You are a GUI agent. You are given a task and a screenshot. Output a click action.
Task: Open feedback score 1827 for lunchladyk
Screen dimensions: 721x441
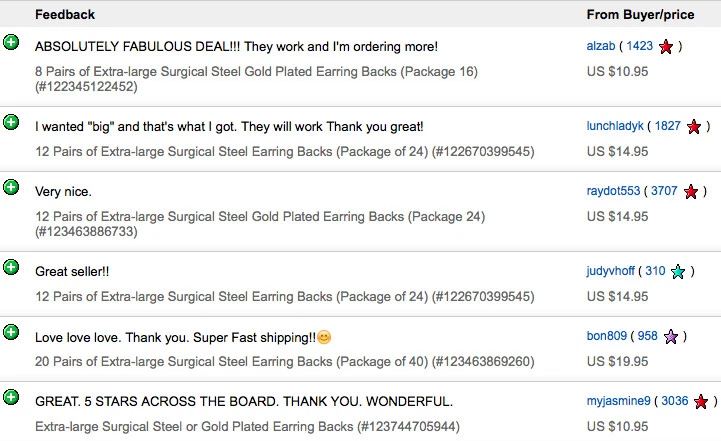tap(668, 126)
